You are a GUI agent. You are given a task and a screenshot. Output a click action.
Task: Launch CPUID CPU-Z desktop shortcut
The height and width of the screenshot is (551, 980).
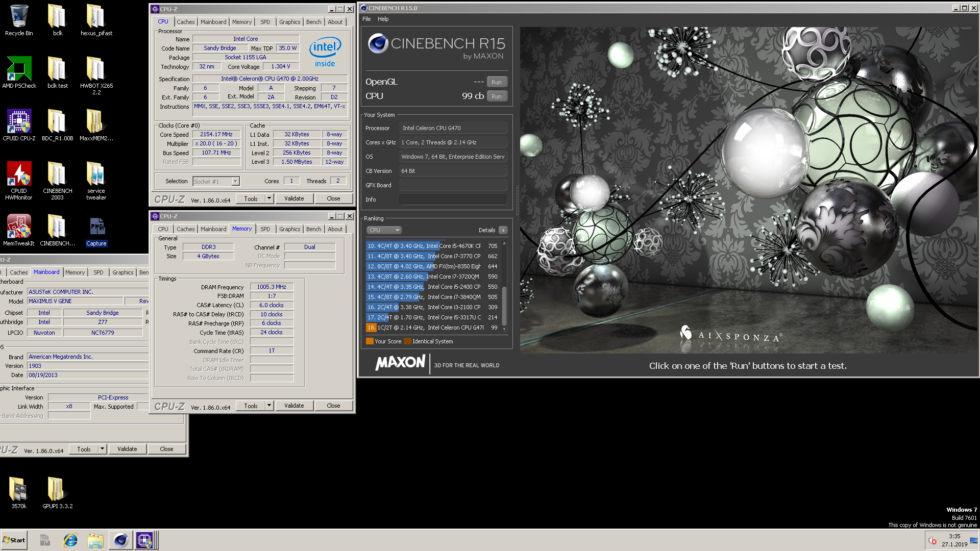19,125
